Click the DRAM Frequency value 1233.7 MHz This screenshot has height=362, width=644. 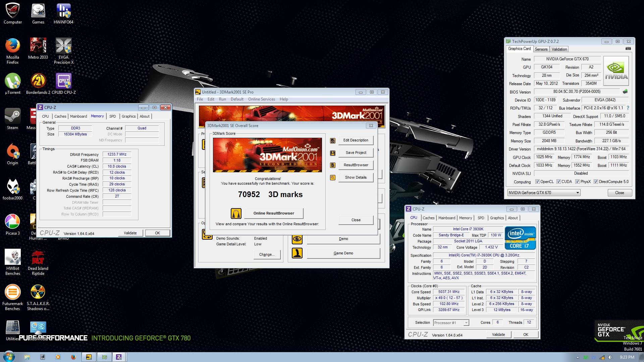[117, 154]
